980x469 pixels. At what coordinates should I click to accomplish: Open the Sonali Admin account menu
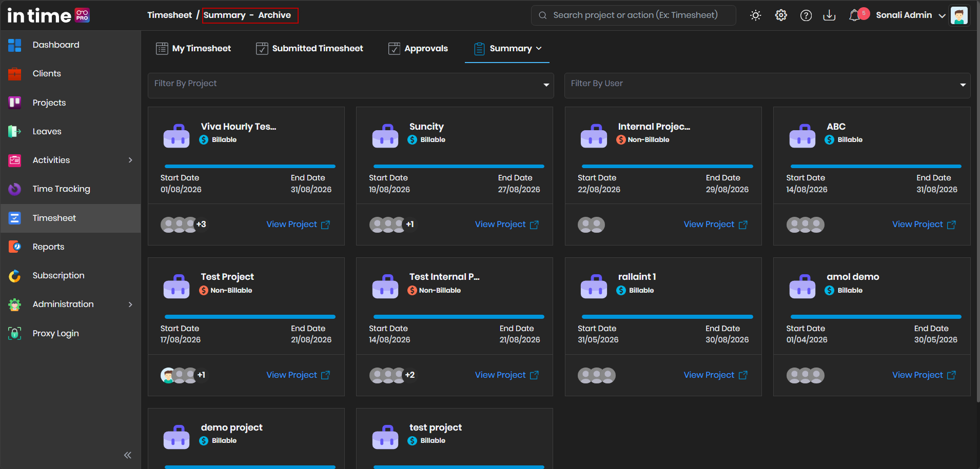(910, 15)
